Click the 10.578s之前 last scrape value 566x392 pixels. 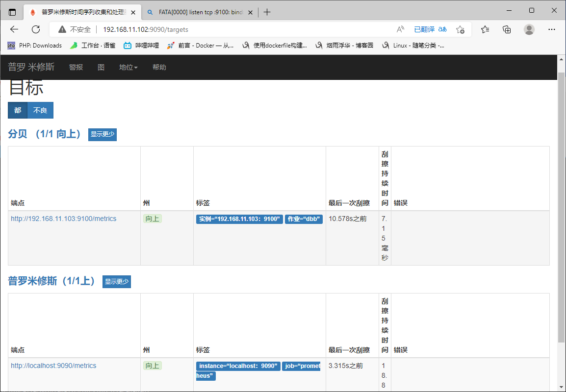[x=348, y=219]
